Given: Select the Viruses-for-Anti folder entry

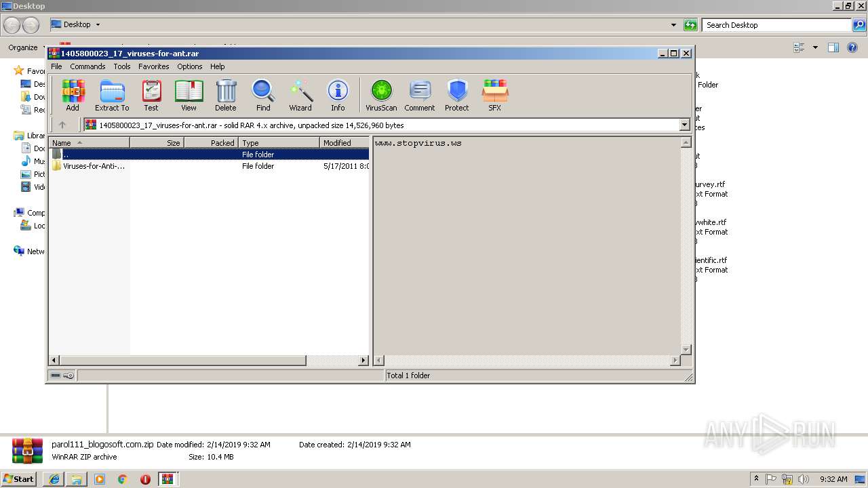Looking at the screenshot, I should (x=209, y=166).
